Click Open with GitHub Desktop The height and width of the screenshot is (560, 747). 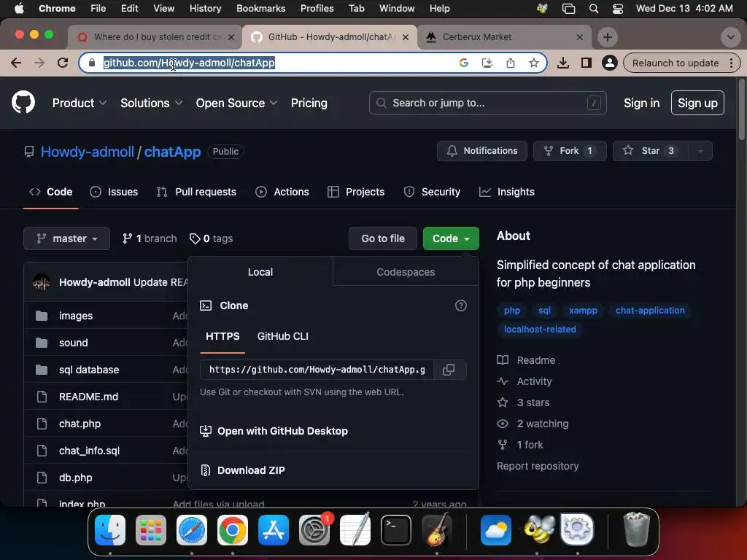click(x=274, y=431)
